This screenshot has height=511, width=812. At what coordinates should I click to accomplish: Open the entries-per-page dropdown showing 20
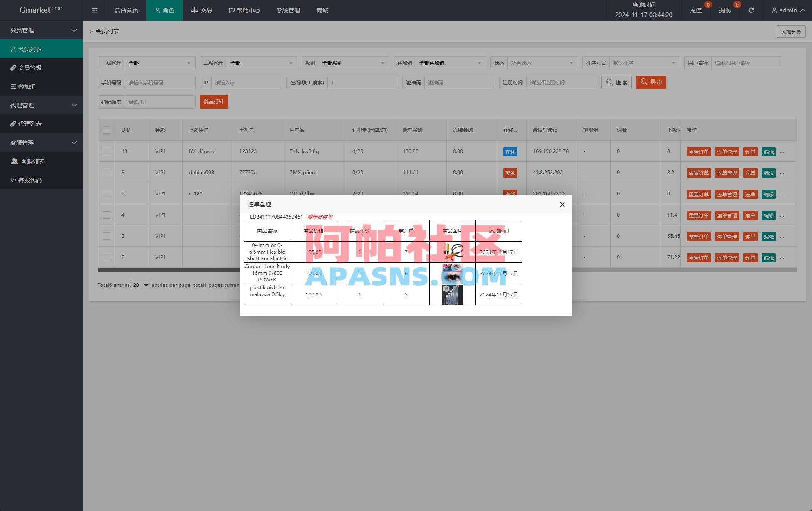coord(140,285)
